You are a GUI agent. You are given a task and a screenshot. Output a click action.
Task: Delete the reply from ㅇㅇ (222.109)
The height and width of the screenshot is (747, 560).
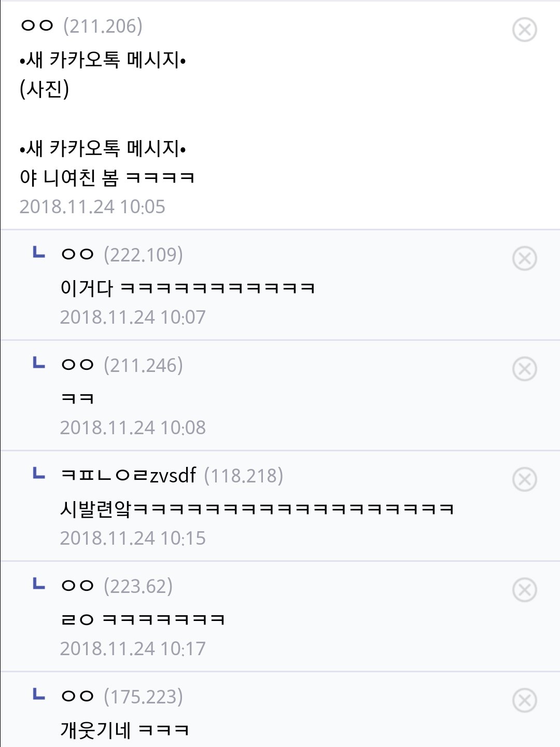tap(524, 258)
